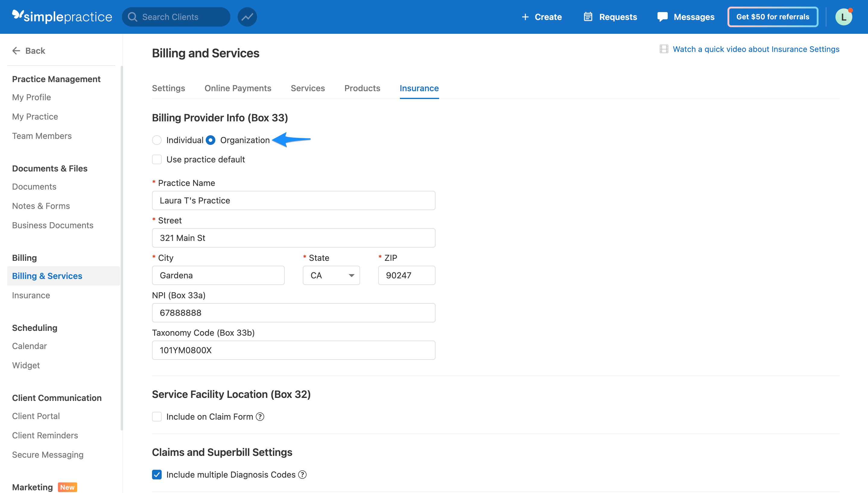Image resolution: width=868 pixels, height=493 pixels.
Task: Click the film icon near the video link
Action: (x=664, y=49)
